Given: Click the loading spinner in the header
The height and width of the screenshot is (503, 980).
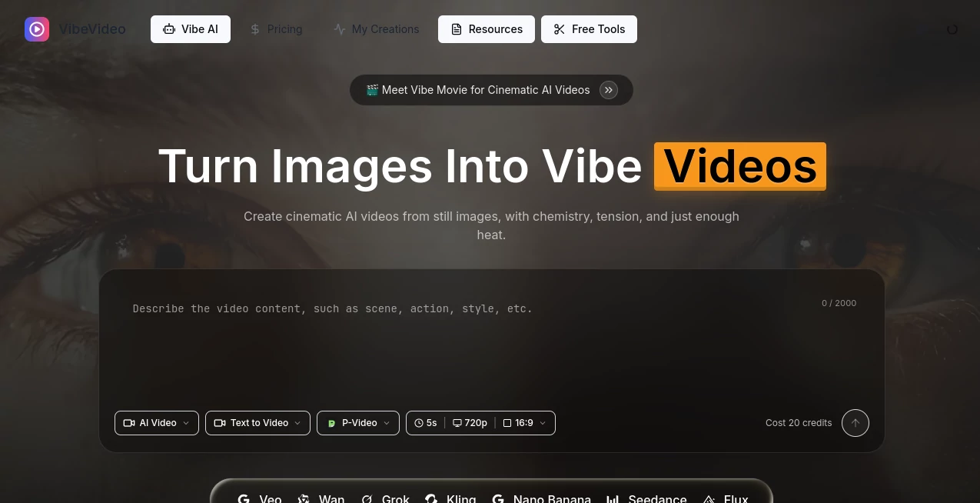Looking at the screenshot, I should point(952,29).
